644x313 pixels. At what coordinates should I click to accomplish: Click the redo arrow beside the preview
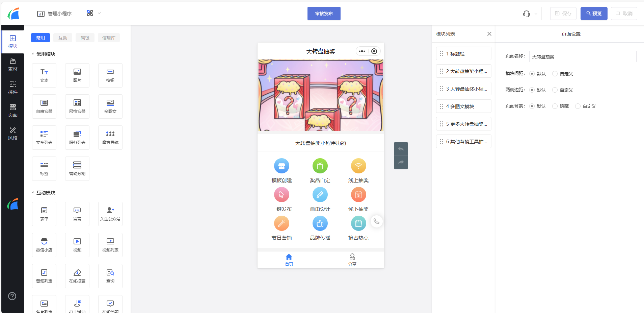(401, 162)
